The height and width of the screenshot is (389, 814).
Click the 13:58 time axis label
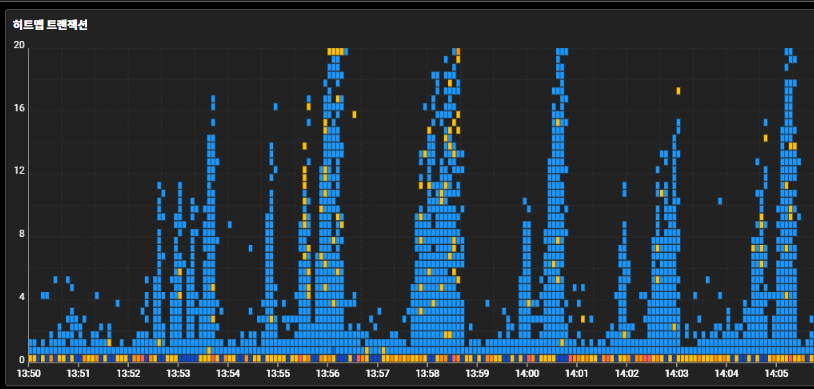click(x=427, y=373)
